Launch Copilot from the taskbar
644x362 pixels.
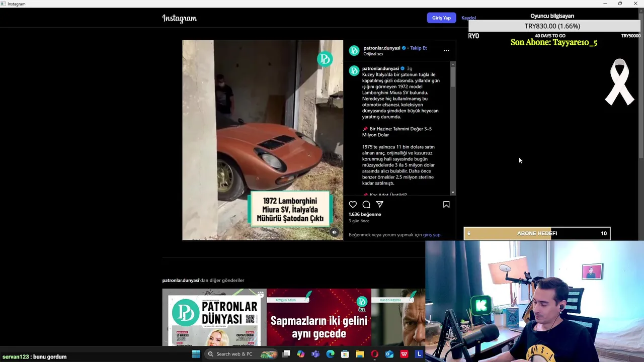301,354
